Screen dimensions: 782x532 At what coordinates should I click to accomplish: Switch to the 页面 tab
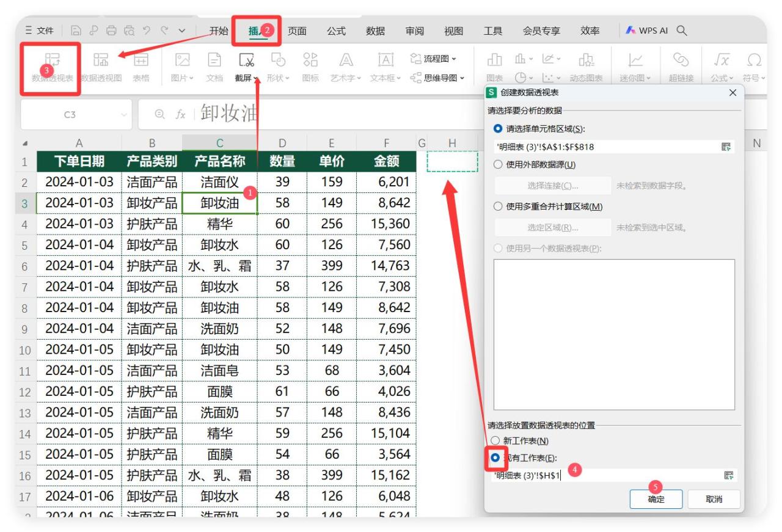pyautogui.click(x=297, y=31)
